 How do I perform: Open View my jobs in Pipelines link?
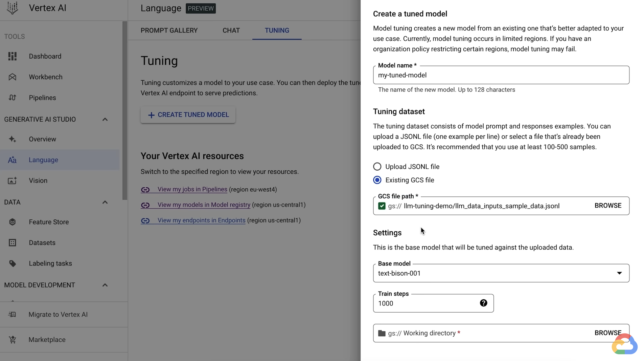point(192,189)
